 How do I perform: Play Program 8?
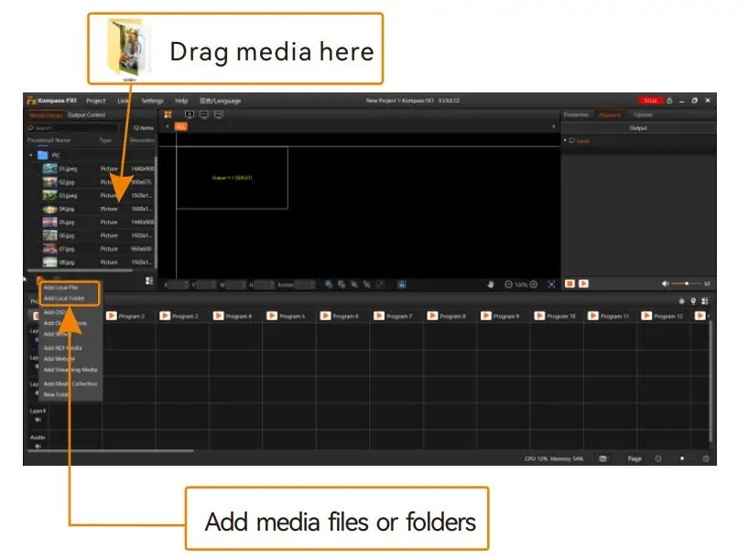(x=432, y=316)
